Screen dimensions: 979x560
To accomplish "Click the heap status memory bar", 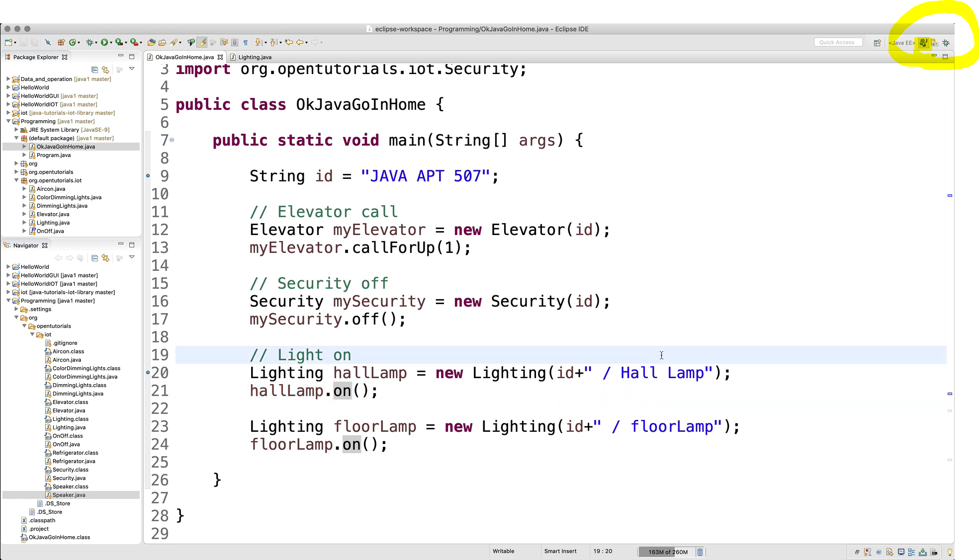I will click(x=667, y=552).
